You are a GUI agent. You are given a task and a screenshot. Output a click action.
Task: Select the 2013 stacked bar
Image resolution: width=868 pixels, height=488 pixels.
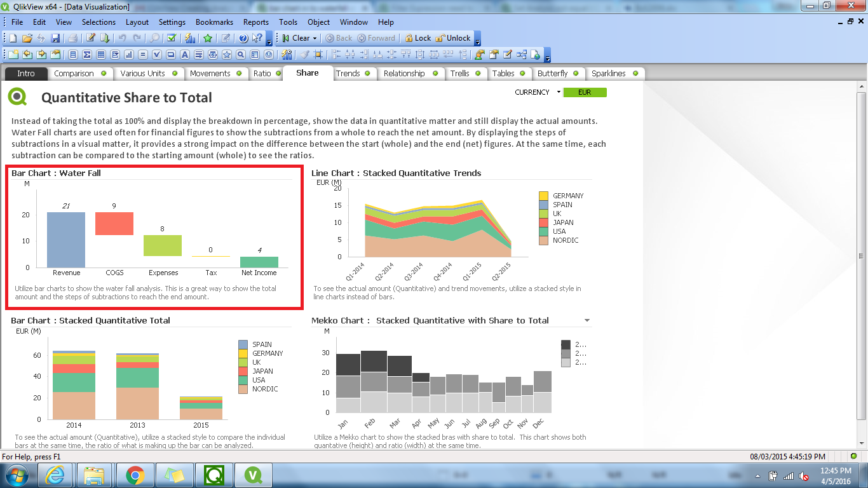coord(137,386)
